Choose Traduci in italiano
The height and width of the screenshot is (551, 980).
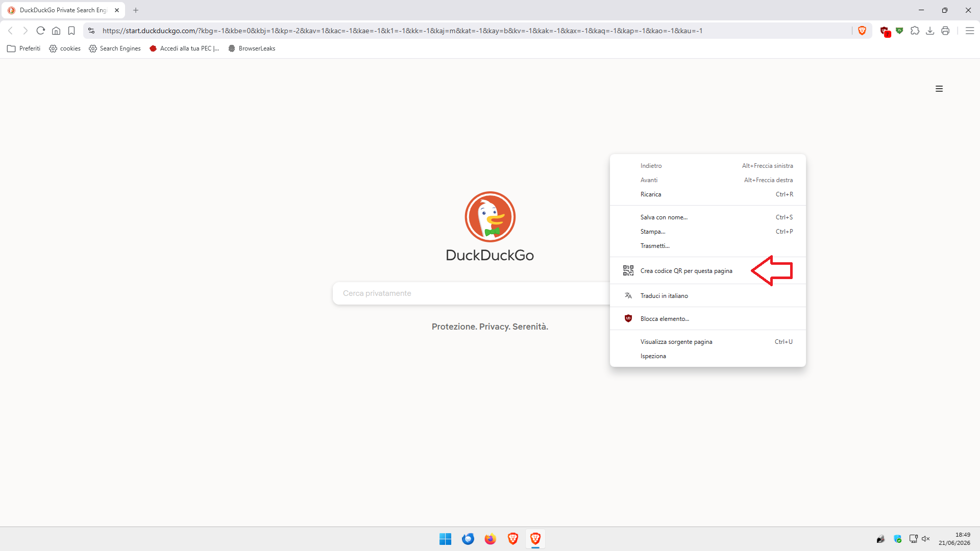pyautogui.click(x=708, y=296)
